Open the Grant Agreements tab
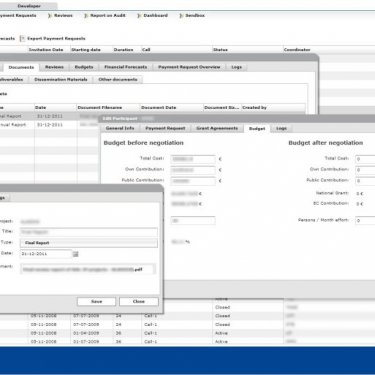Image resolution: width=375 pixels, height=375 pixels. (x=217, y=128)
